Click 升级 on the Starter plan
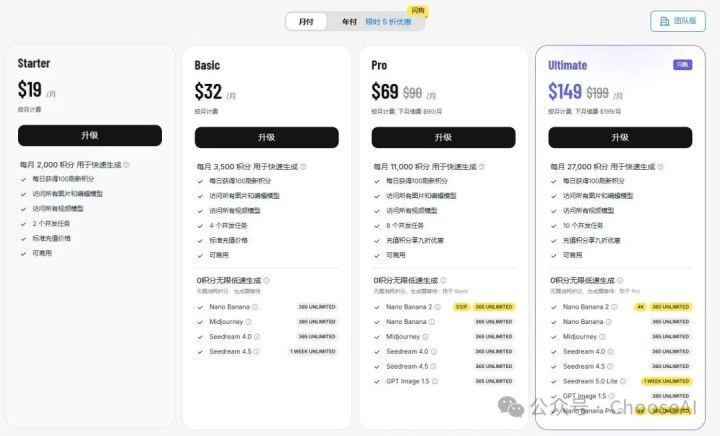Image resolution: width=720 pixels, height=436 pixels. click(90, 135)
